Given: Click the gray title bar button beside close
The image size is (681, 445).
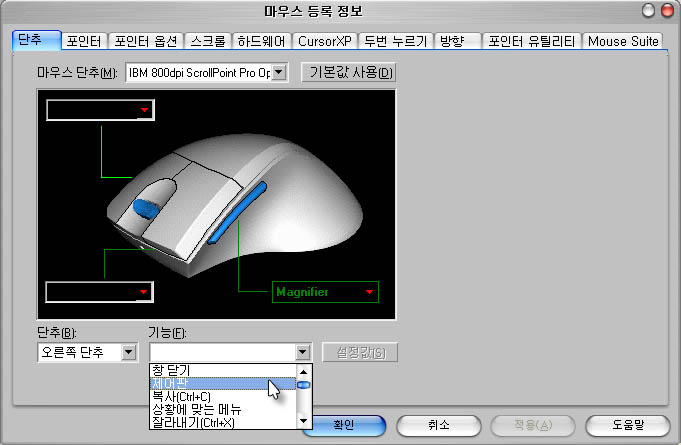Looking at the screenshot, I should click(x=648, y=10).
